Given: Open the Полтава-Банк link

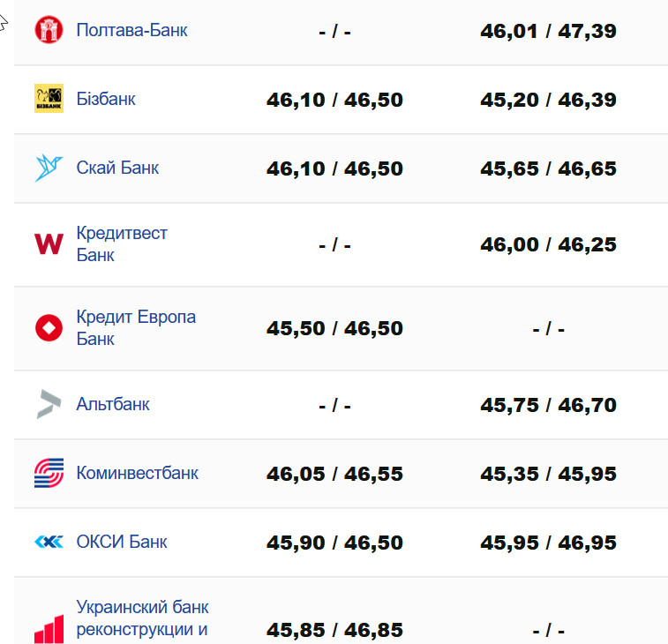Looking at the screenshot, I should (131, 30).
